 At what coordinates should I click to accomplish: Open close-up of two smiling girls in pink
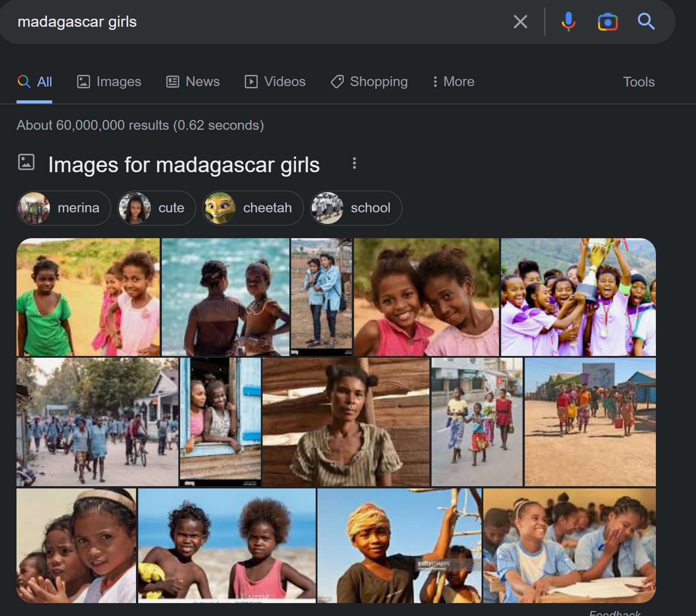426,297
